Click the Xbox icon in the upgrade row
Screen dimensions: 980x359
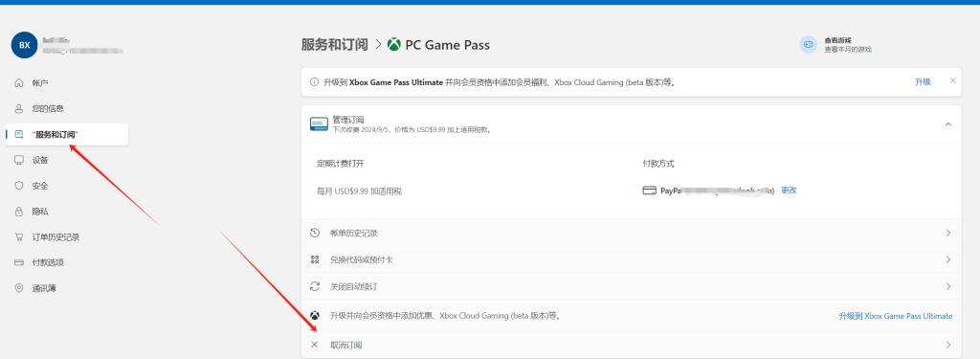pos(315,316)
